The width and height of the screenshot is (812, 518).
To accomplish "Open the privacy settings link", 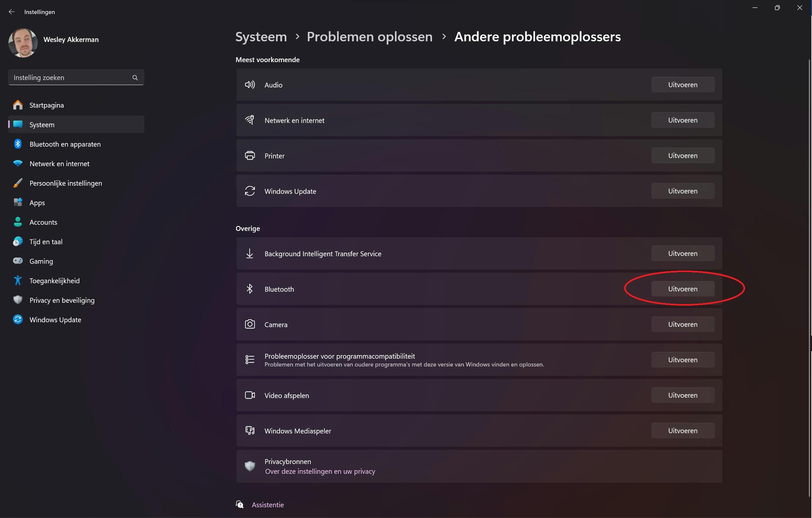I will click(320, 472).
